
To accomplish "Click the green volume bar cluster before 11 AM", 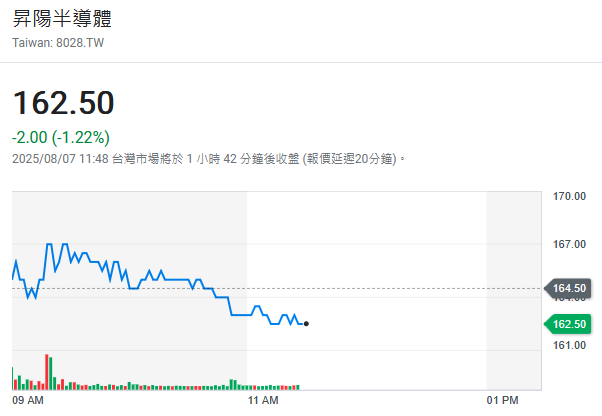I will pos(233,385).
